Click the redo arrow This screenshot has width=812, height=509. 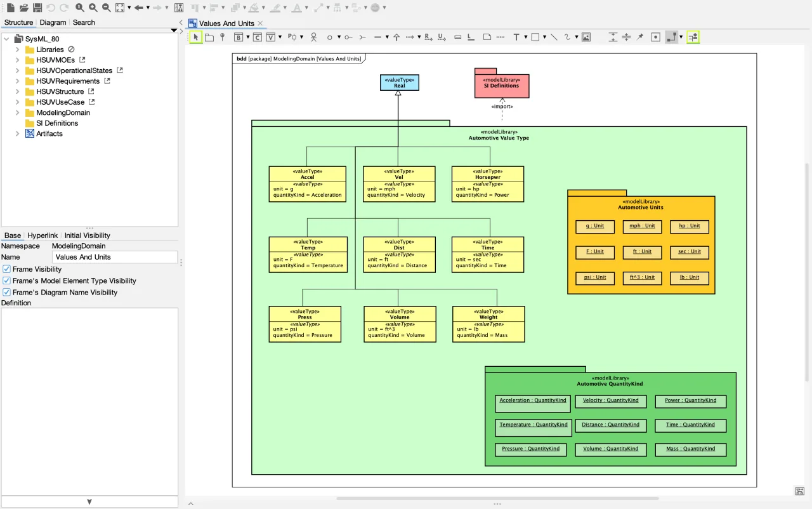coord(64,8)
